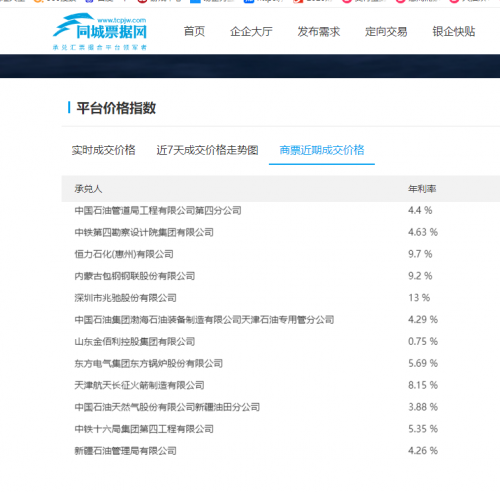Click the 平台价格指数 section heading
This screenshot has height=492, width=500.
(116, 108)
